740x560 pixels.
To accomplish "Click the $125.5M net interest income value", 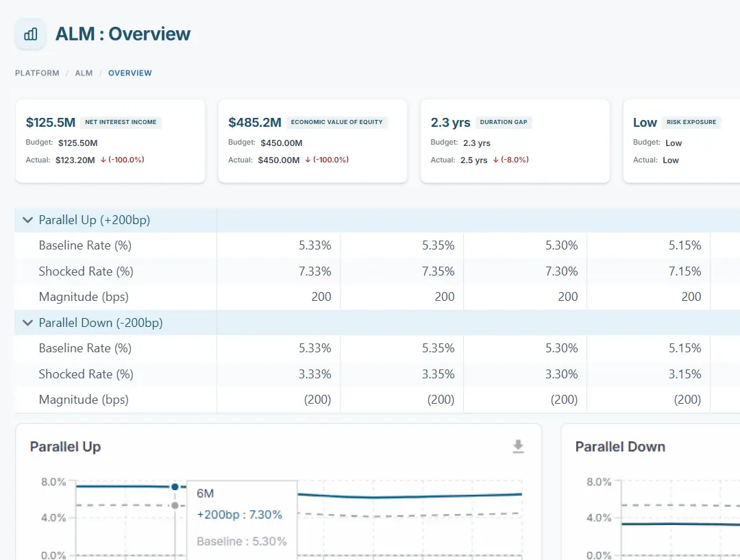I will coord(51,123).
